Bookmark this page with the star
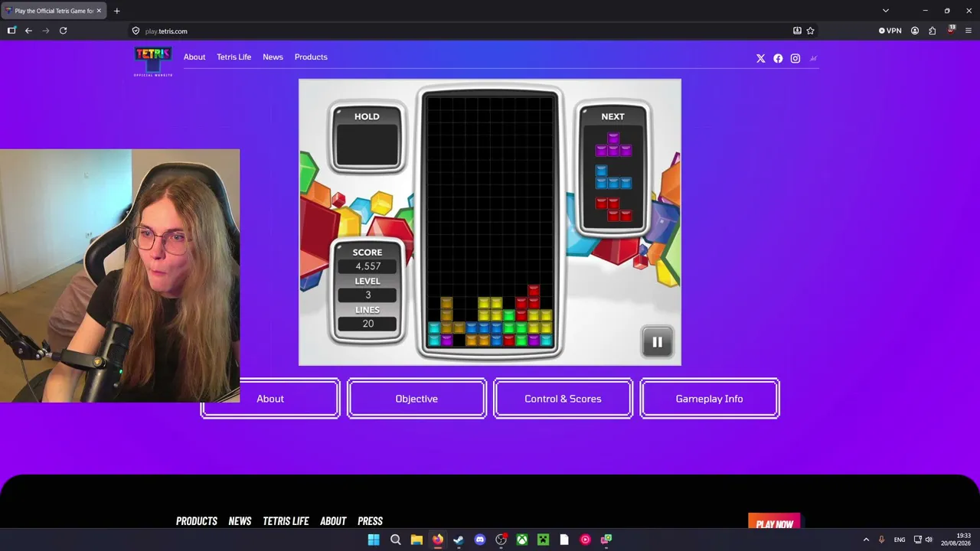Image resolution: width=980 pixels, height=551 pixels. tap(810, 31)
